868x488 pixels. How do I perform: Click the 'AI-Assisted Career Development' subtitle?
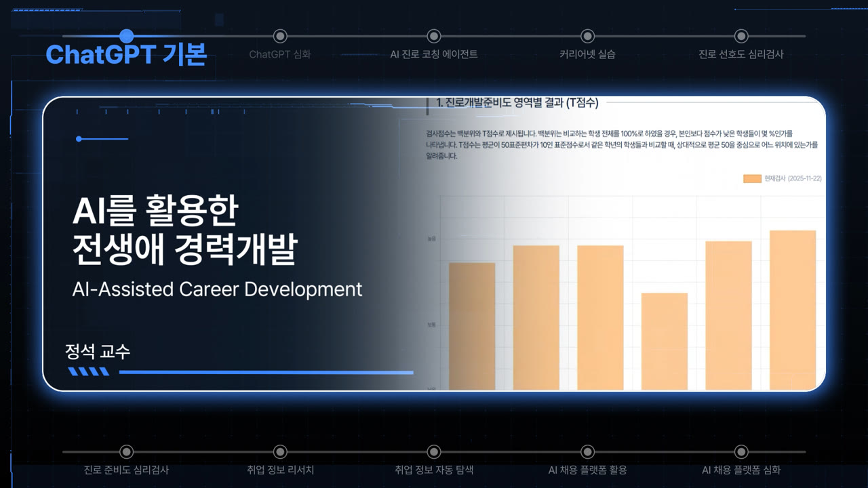point(217,289)
